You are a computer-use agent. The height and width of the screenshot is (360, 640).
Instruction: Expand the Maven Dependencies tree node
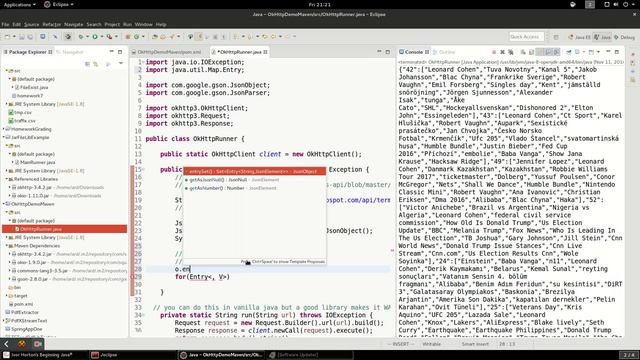(7, 246)
